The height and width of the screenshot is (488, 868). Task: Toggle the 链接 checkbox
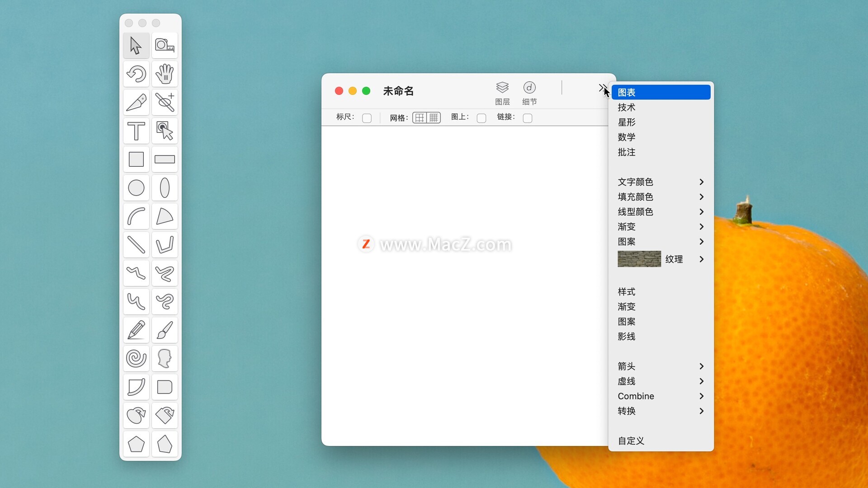click(x=528, y=118)
